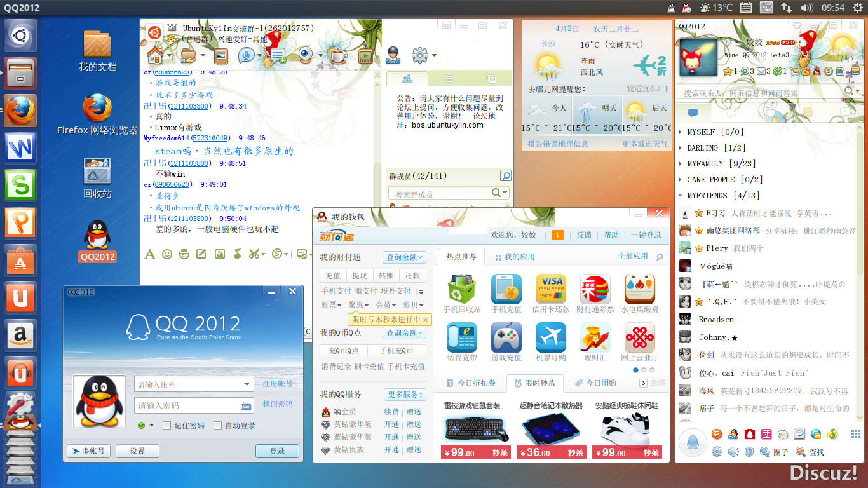Open the 彩票 dropdown in wallet

(x=332, y=305)
